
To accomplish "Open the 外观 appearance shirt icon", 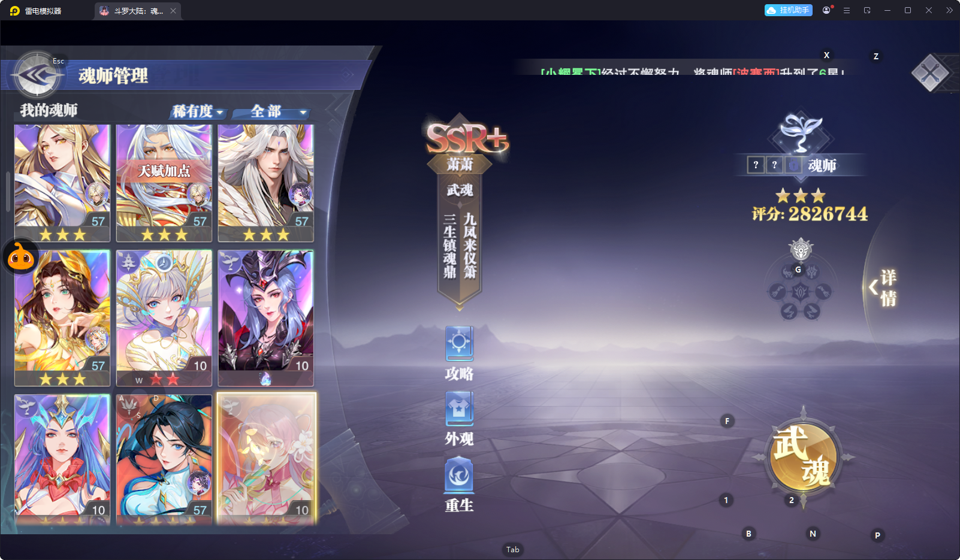I will click(x=459, y=408).
